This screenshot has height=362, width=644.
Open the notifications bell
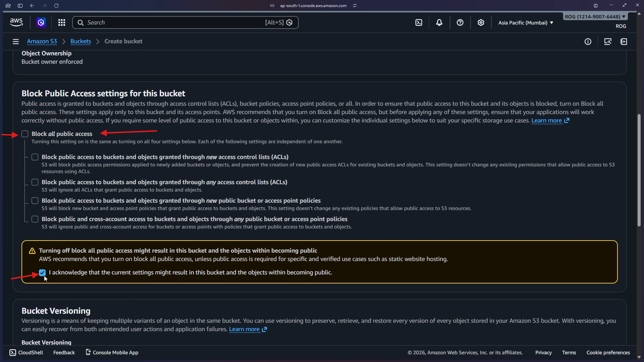click(x=439, y=22)
